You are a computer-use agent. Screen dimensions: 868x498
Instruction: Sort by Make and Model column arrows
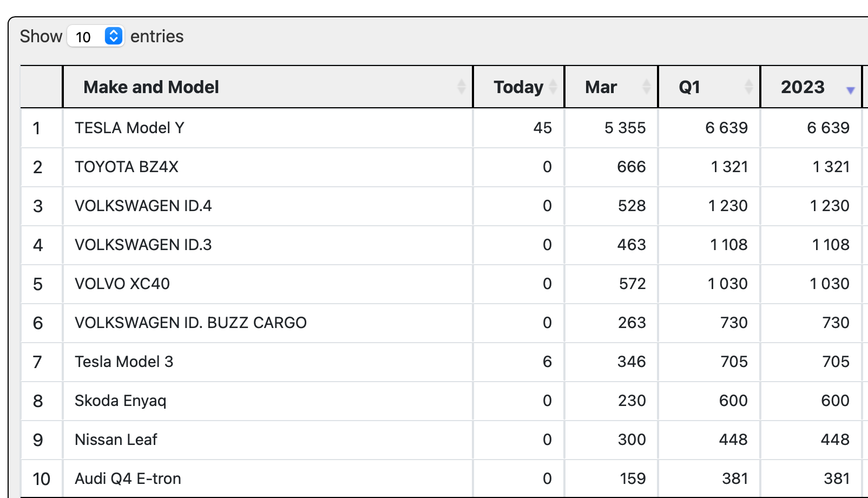[462, 87]
